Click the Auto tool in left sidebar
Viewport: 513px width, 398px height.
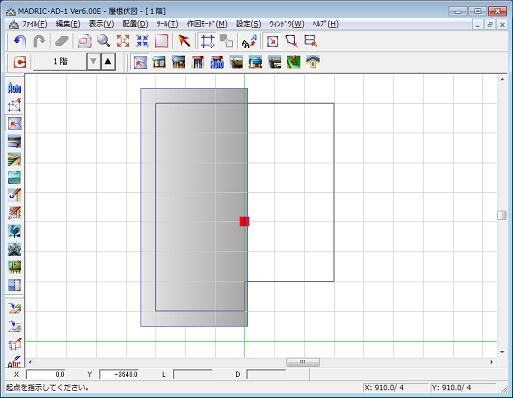click(14, 88)
